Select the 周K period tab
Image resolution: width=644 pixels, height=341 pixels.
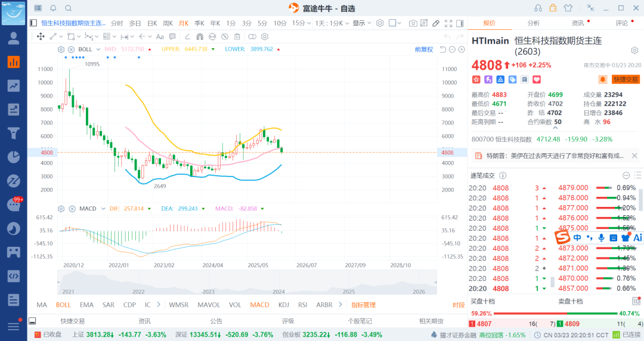168,23
